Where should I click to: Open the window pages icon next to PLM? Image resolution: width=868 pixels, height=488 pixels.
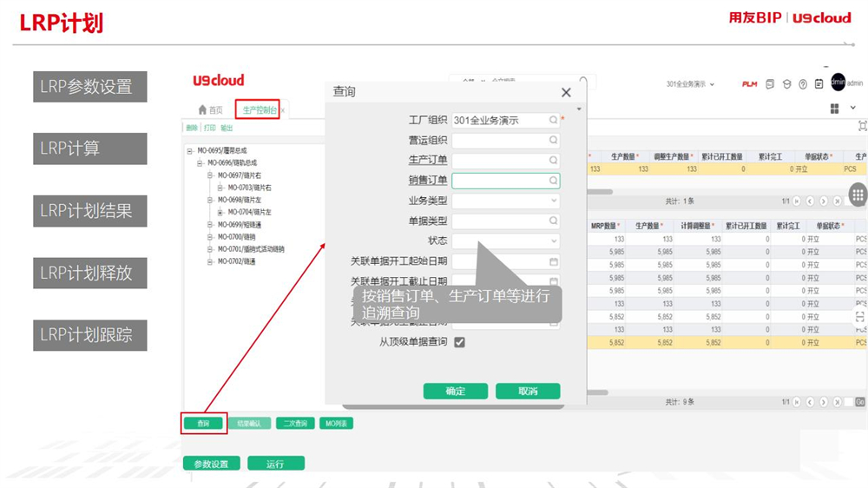(769, 84)
